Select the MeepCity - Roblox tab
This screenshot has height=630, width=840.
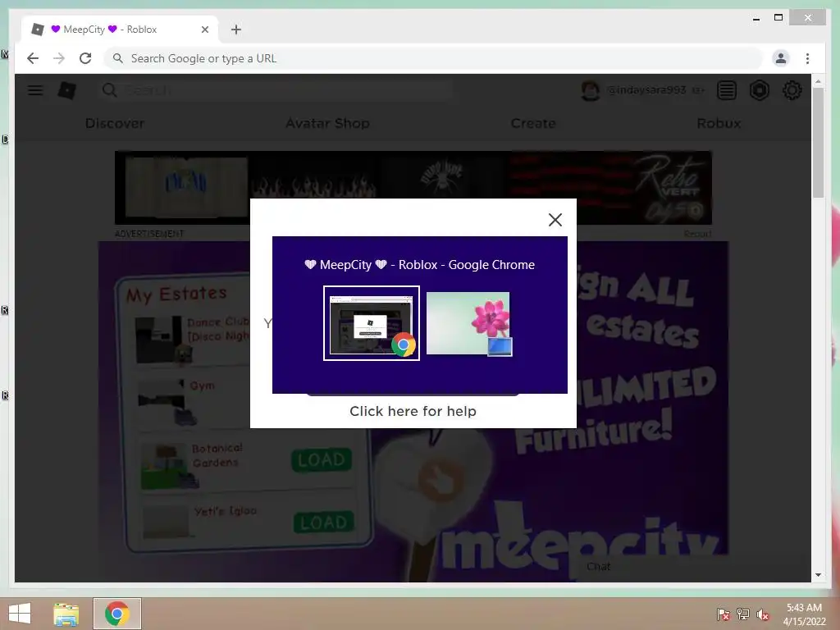click(120, 30)
